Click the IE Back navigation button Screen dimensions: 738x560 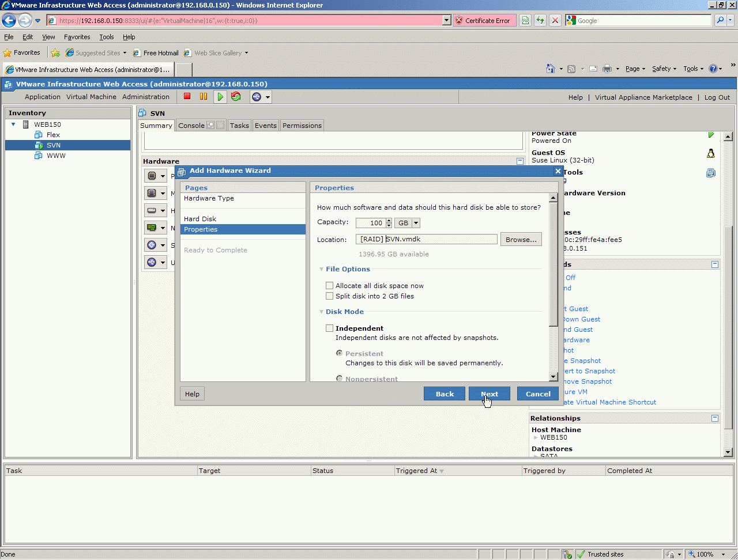coord(9,21)
